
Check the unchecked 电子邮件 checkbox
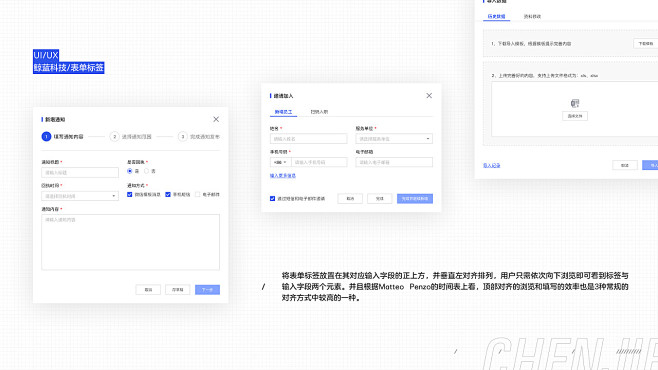[x=198, y=195]
